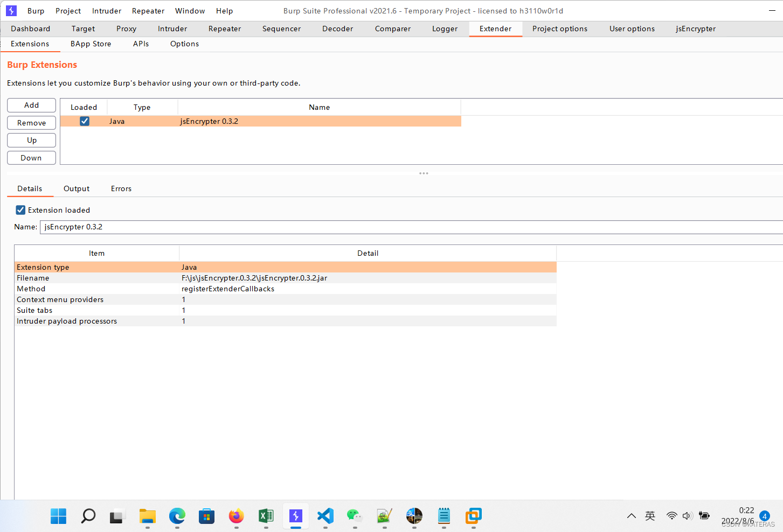
Task: Switch to the Intruder tool tab
Action: coord(172,29)
